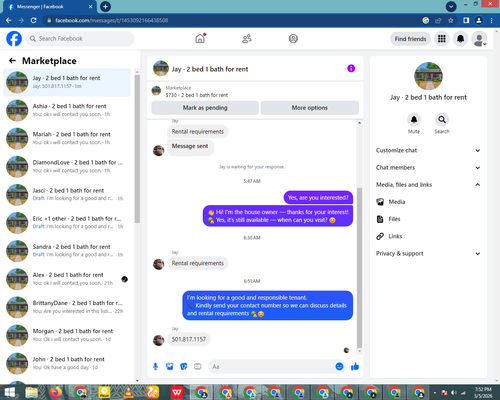Image resolution: width=500 pixels, height=400 pixels.
Task: Click the More options button
Action: point(310,108)
